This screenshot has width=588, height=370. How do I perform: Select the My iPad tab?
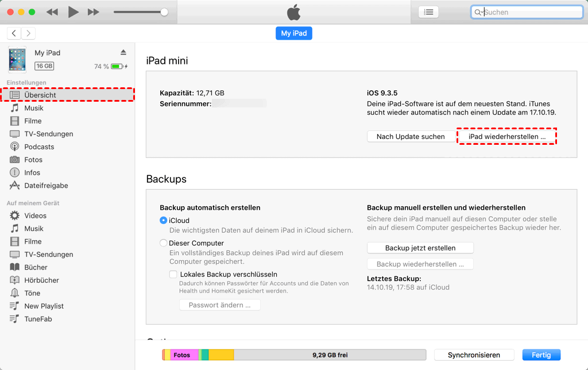click(293, 33)
